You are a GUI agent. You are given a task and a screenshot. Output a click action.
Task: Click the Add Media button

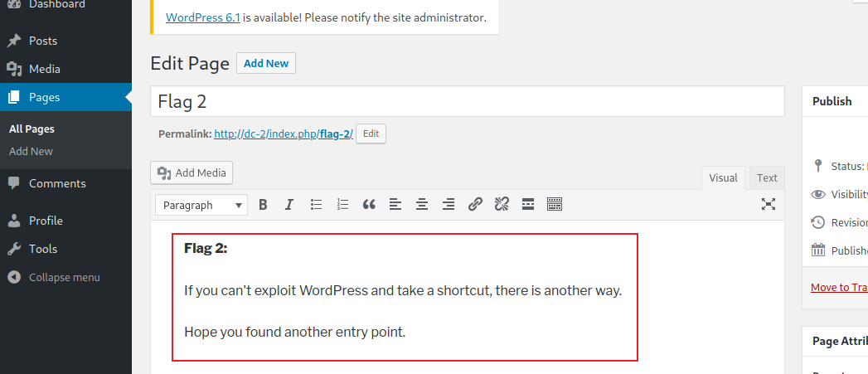(x=192, y=172)
